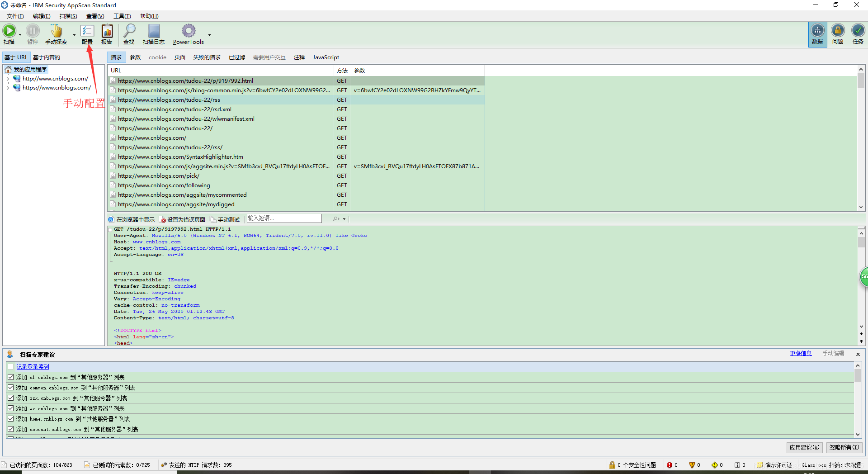Open the 帮助(H) menu

tap(149, 16)
